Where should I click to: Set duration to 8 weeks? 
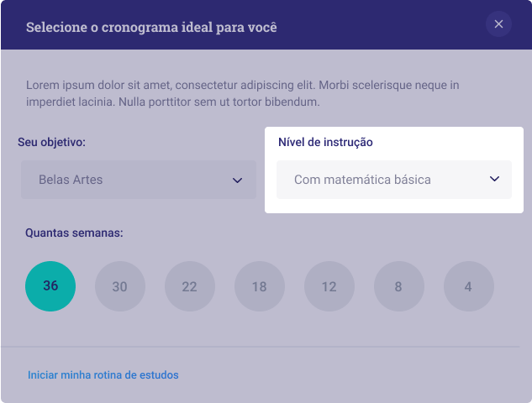[399, 286]
